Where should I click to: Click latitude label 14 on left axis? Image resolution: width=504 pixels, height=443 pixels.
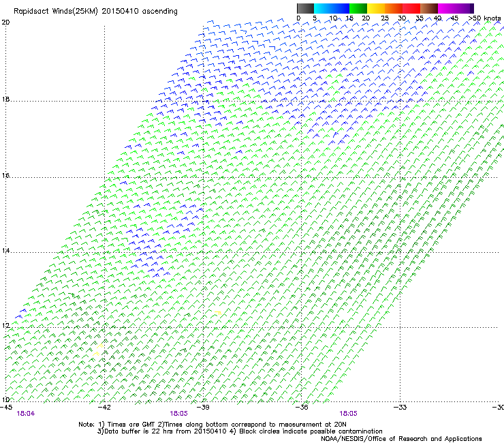[5, 251]
